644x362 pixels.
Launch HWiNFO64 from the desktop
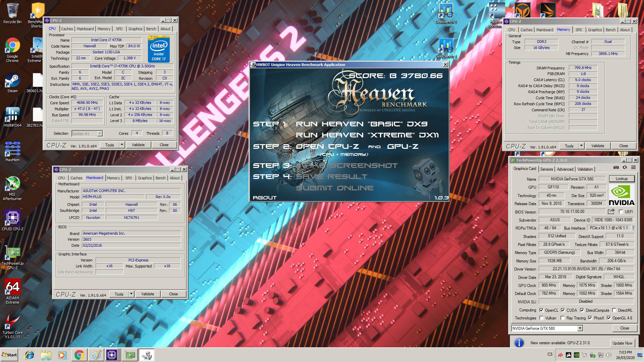pyautogui.click(x=12, y=117)
